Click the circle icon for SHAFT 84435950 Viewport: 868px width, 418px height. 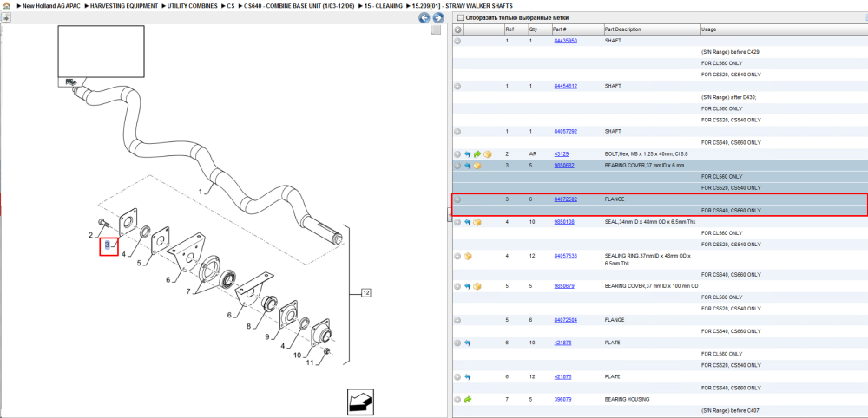pyautogui.click(x=457, y=41)
